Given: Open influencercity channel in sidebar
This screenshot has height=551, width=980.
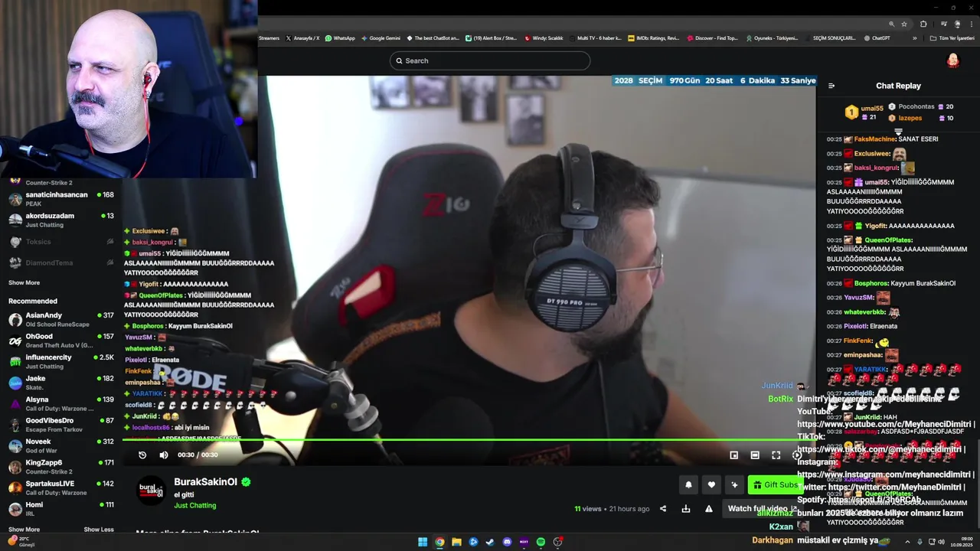Looking at the screenshot, I should [x=61, y=361].
